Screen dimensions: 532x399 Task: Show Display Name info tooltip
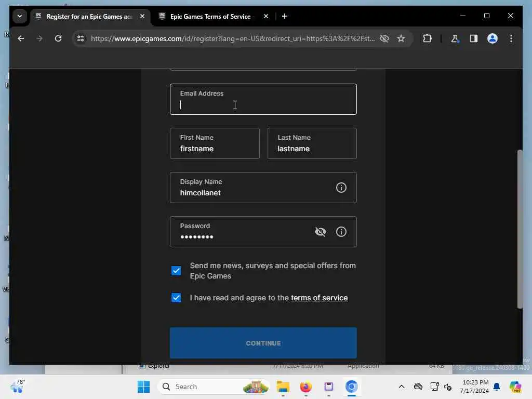click(x=341, y=188)
